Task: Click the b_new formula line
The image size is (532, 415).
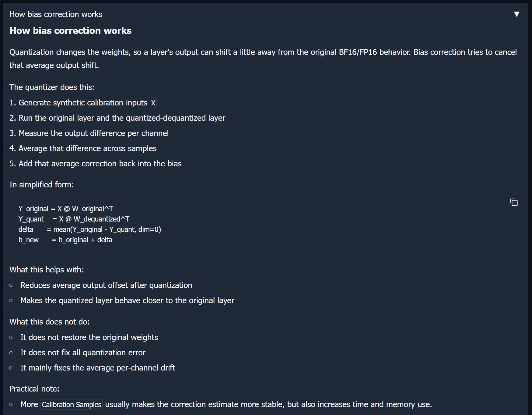Action: click(65, 240)
